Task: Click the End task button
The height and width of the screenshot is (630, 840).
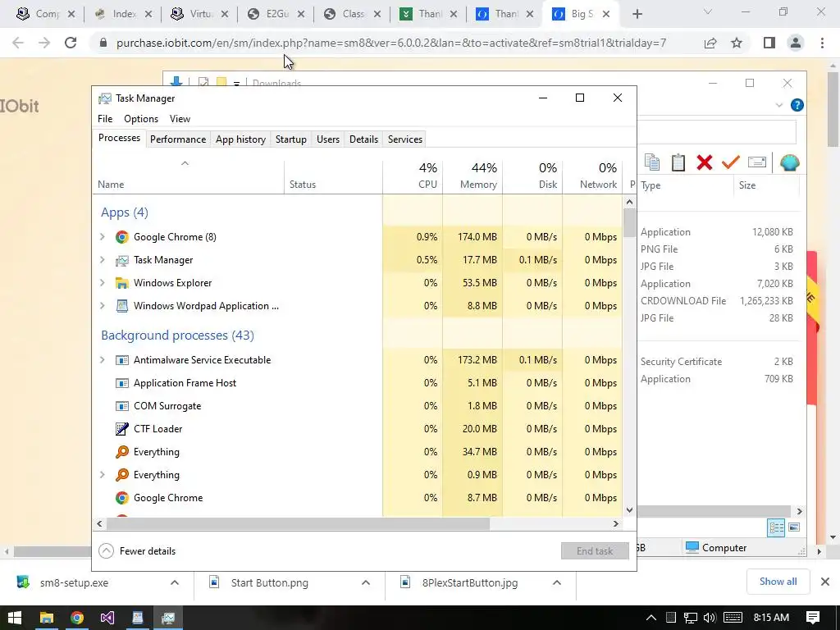Action: [x=595, y=550]
